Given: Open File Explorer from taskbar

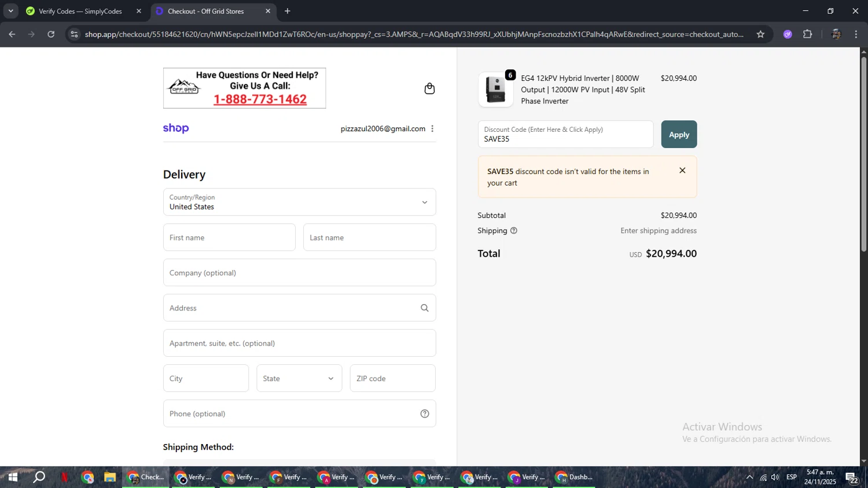Looking at the screenshot, I should click(x=110, y=477).
